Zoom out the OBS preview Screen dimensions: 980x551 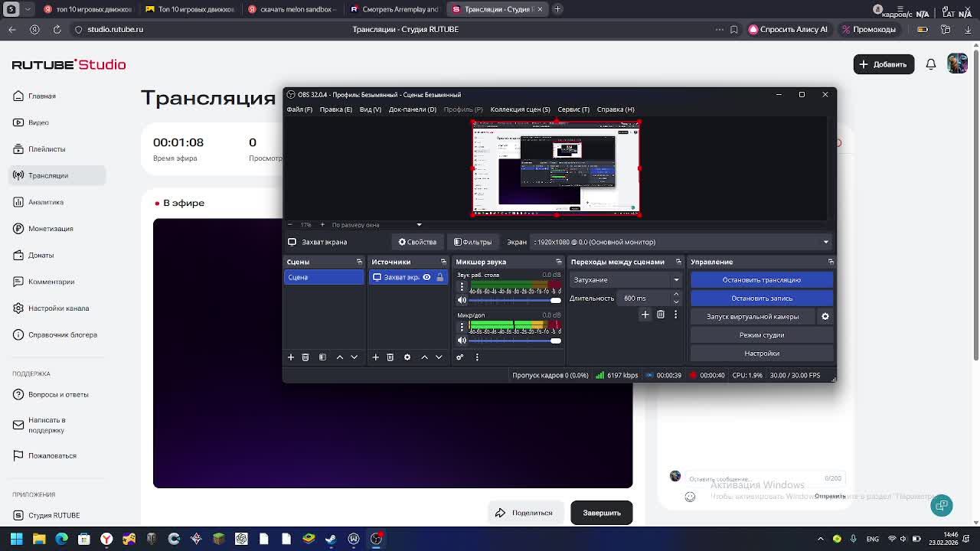coord(290,225)
